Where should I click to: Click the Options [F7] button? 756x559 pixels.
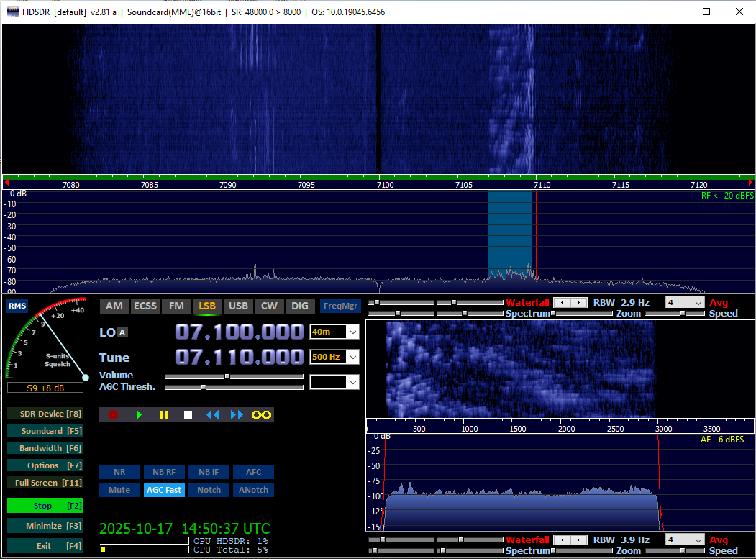point(45,465)
